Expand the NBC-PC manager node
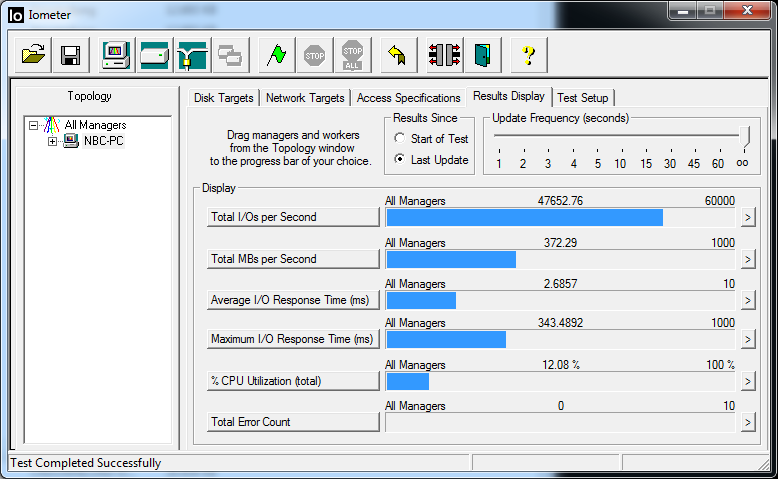This screenshot has width=778, height=479. click(x=52, y=141)
